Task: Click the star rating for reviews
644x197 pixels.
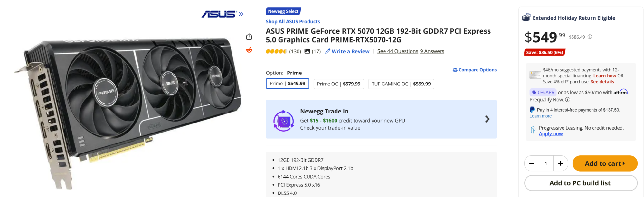Action: click(x=276, y=51)
